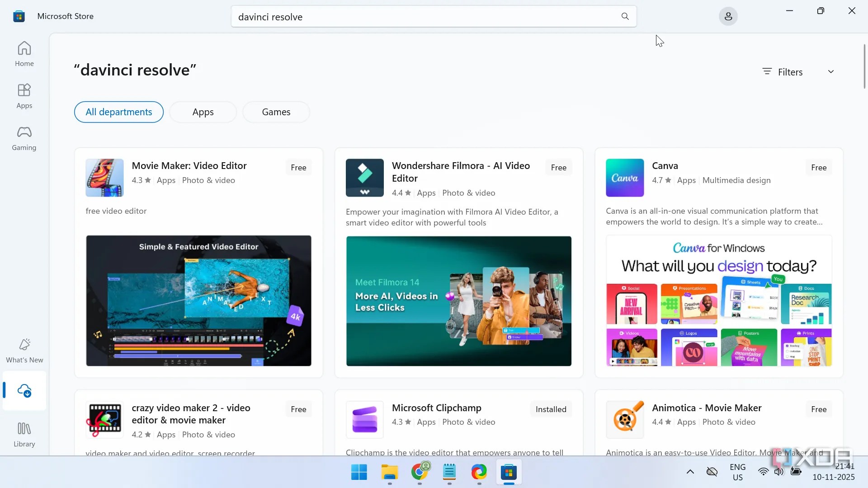Select the All departments filter tab

coord(119,112)
